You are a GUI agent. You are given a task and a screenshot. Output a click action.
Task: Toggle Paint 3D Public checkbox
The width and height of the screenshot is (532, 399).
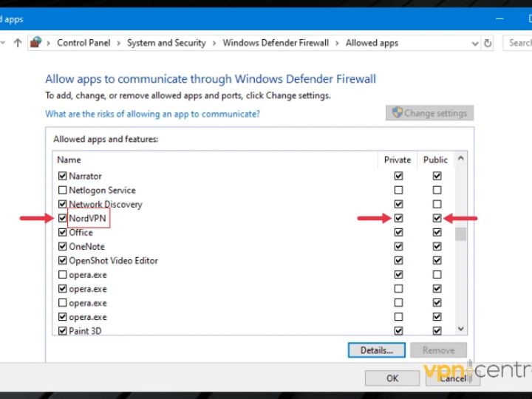(x=437, y=331)
